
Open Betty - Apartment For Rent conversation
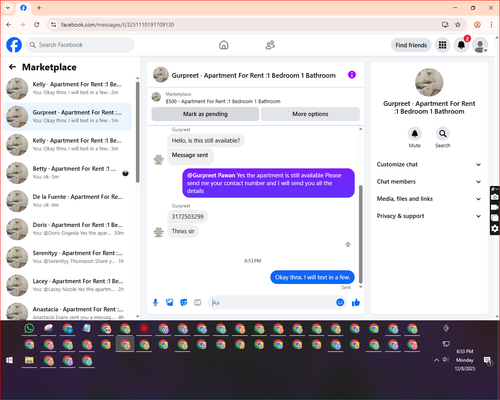[x=68, y=173]
